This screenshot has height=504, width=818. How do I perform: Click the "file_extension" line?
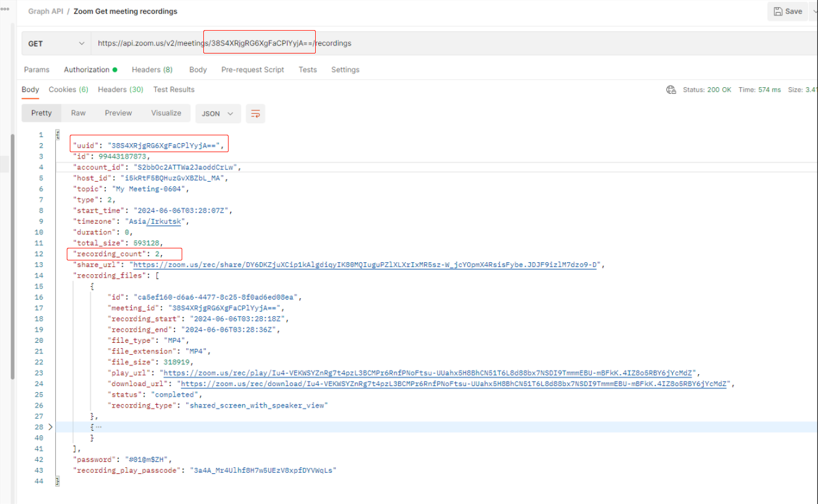159,351
